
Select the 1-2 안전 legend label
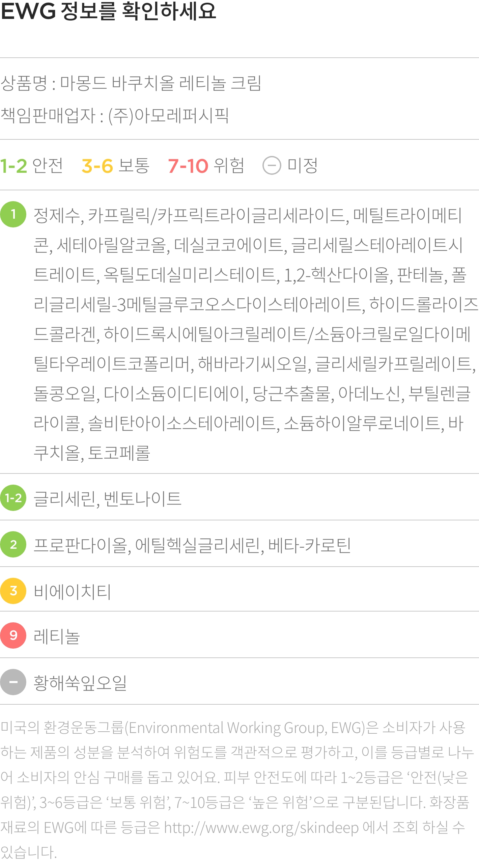(x=31, y=166)
